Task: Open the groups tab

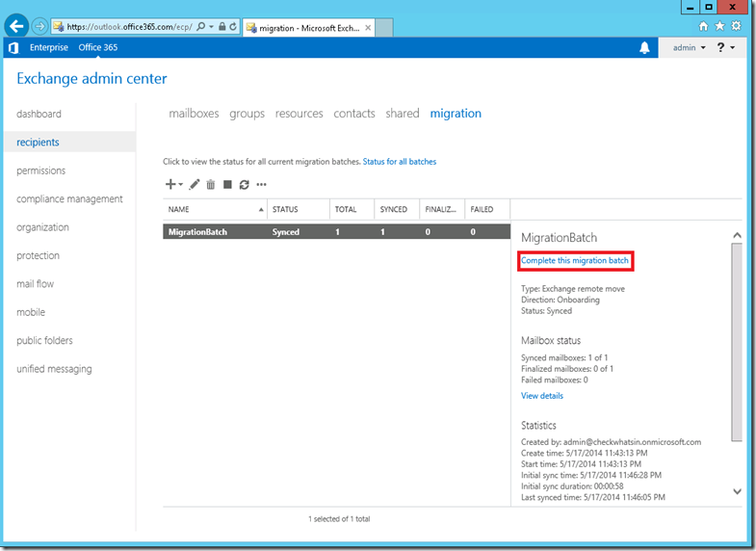Action: 247,114
